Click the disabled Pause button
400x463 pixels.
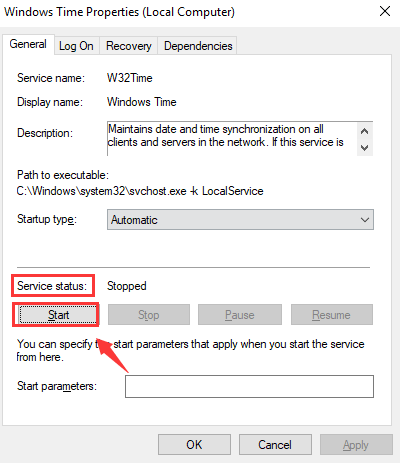pyautogui.click(x=240, y=315)
